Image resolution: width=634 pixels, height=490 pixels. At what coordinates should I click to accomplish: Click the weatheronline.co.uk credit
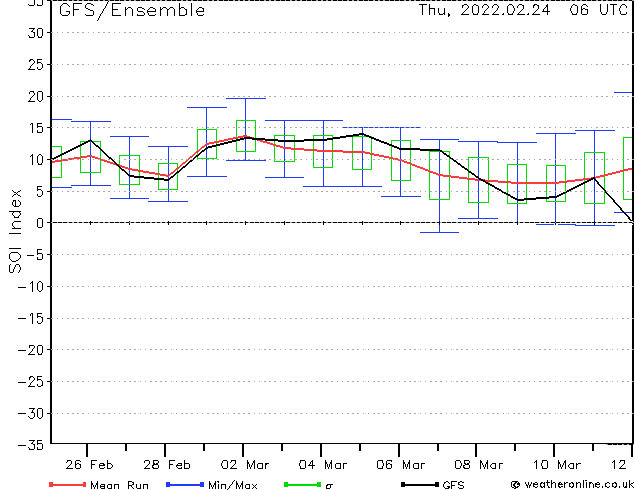pyautogui.click(x=572, y=484)
